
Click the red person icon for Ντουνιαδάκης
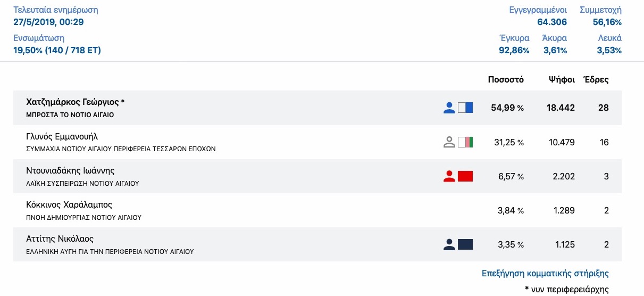point(449,176)
